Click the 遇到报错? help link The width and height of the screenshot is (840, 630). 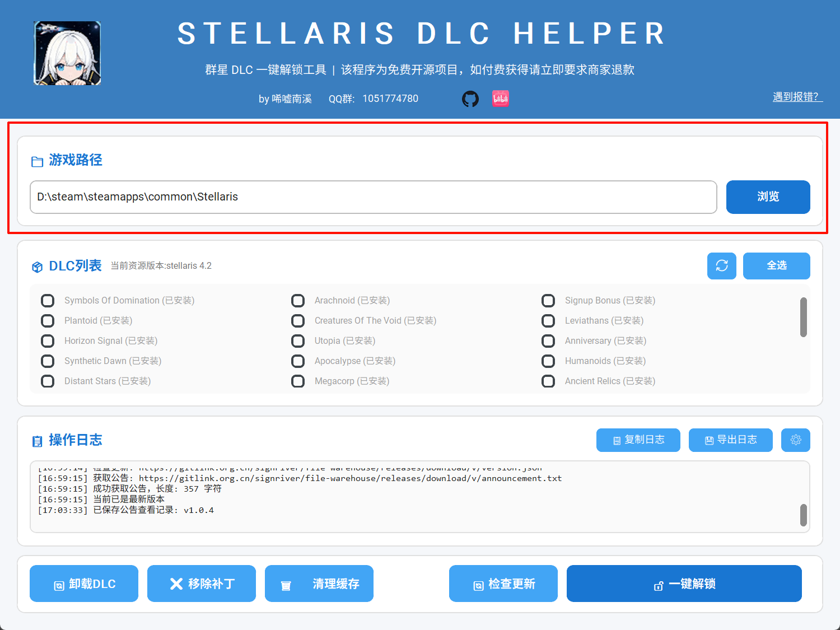coord(797,97)
